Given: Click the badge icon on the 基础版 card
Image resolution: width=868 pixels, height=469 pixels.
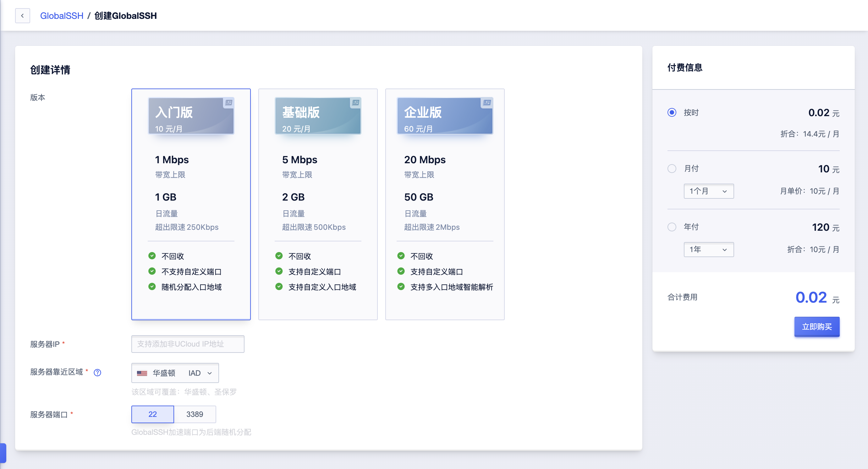Looking at the screenshot, I should (x=355, y=102).
